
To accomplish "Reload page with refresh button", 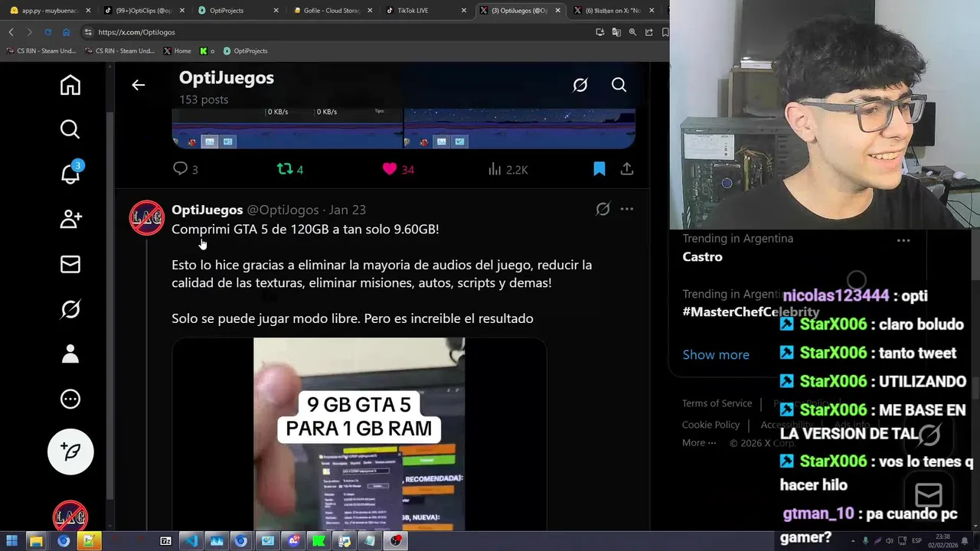I will point(47,32).
